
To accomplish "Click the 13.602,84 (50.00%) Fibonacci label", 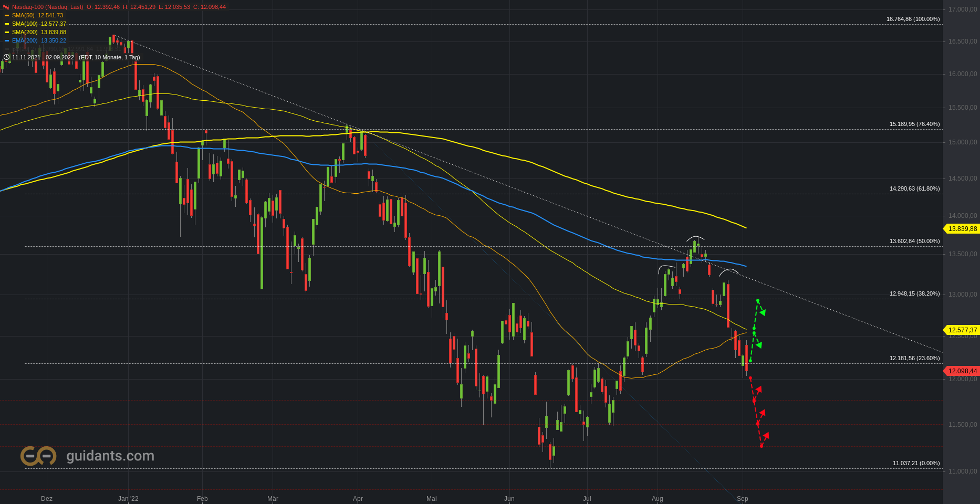I will (915, 241).
